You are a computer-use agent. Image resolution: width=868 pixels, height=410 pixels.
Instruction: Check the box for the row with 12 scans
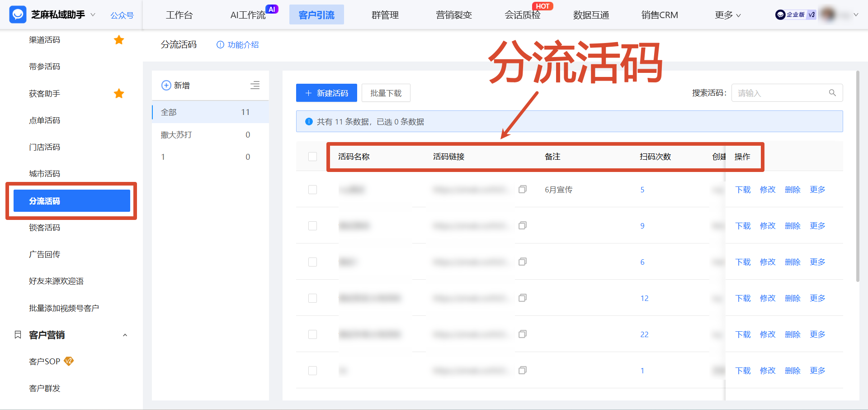312,298
